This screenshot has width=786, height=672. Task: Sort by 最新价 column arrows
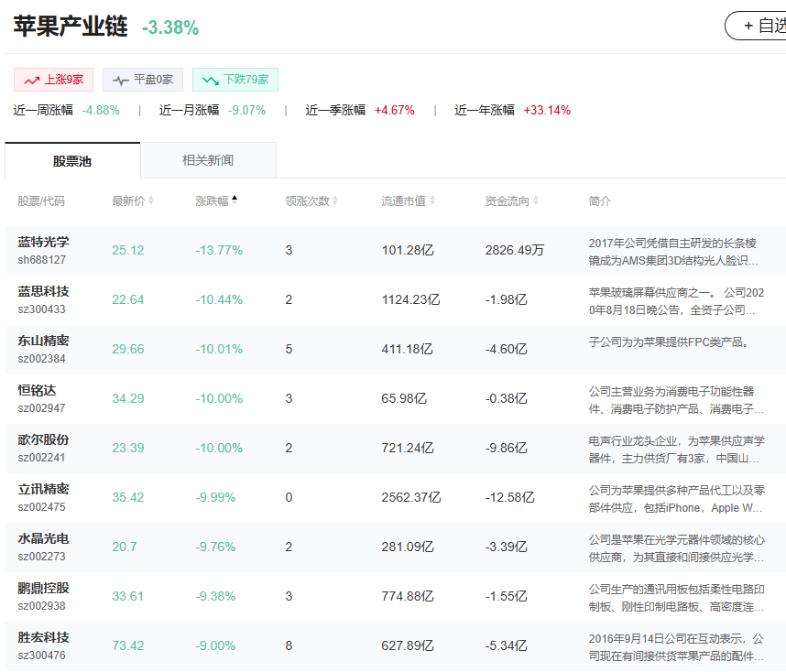[151, 201]
